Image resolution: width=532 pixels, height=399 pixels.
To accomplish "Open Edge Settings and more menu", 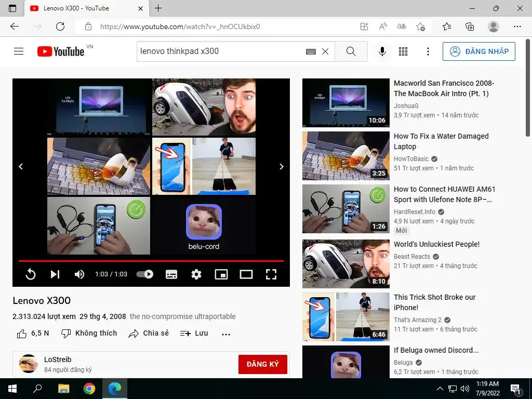I will (517, 26).
